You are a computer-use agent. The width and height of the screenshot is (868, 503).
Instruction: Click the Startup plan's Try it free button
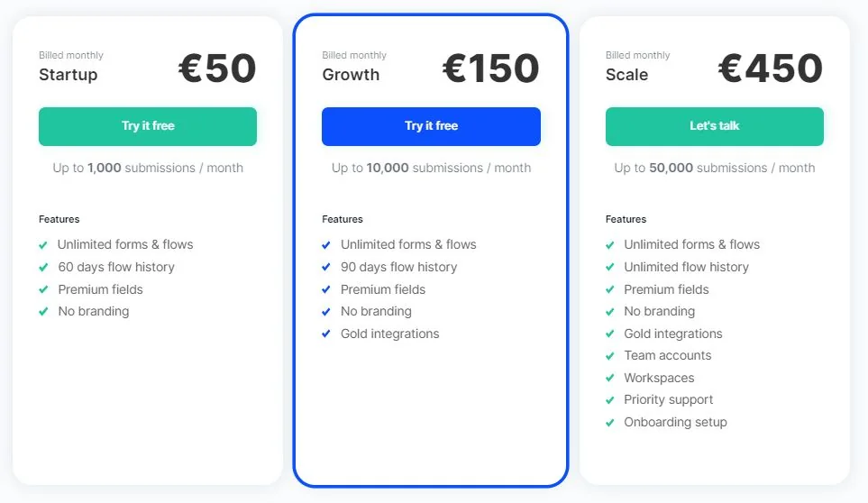coord(148,126)
